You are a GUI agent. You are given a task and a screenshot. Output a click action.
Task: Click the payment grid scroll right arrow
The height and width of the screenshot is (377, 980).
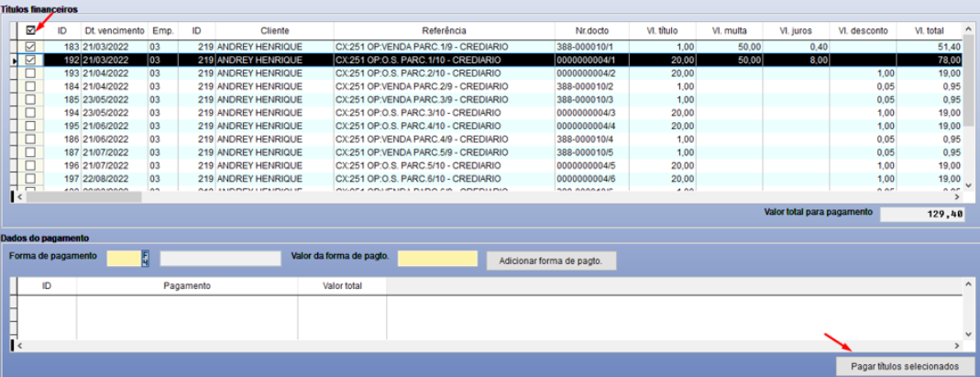click(x=956, y=346)
